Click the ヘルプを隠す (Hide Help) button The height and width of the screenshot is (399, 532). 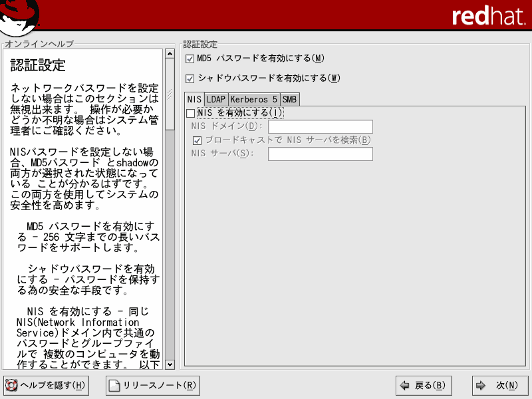[46, 386]
